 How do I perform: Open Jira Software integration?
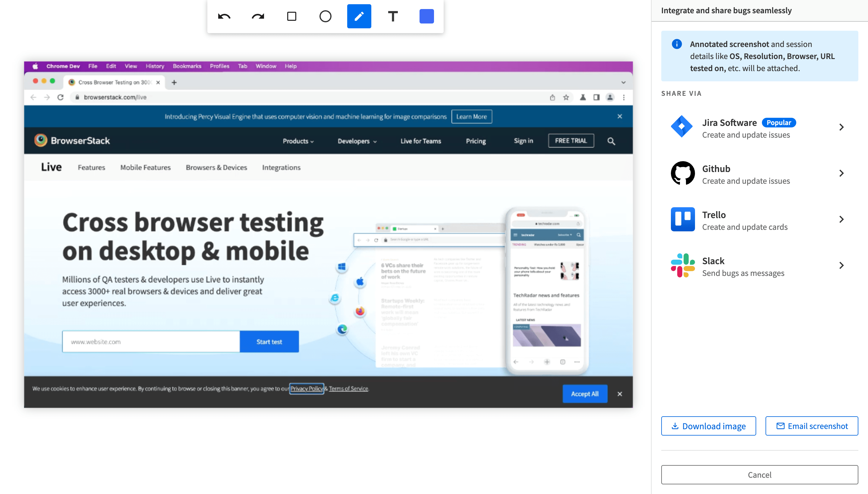coord(730,128)
